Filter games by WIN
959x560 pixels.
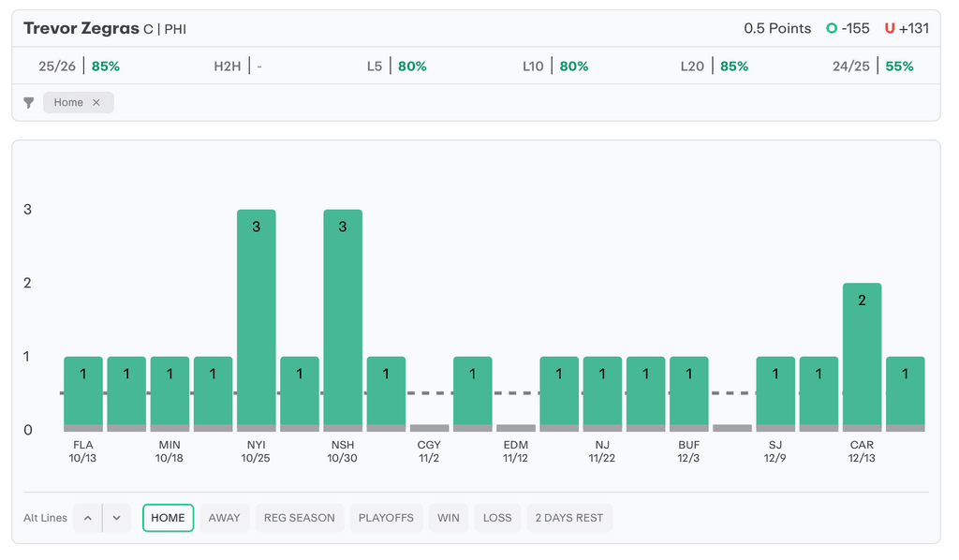(449, 518)
